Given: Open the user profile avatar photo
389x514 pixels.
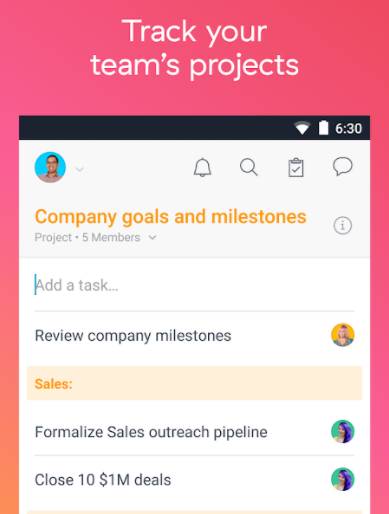Looking at the screenshot, I should [50, 167].
